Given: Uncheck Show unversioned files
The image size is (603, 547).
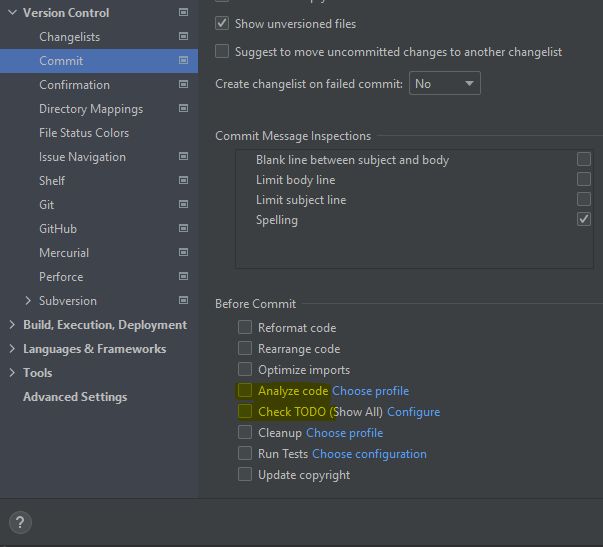Looking at the screenshot, I should tap(222, 23).
